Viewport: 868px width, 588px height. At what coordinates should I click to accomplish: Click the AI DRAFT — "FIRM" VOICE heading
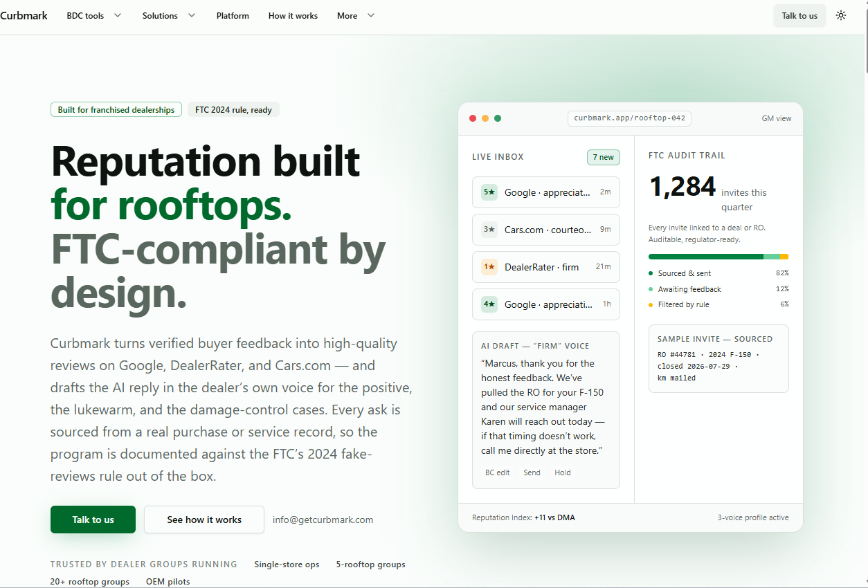coord(536,346)
